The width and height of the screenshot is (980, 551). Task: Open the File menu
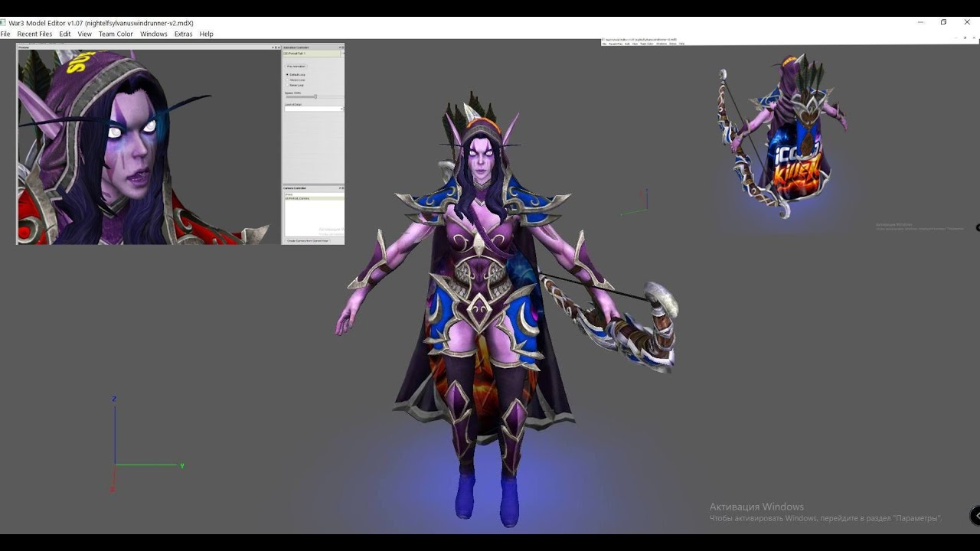click(x=5, y=34)
